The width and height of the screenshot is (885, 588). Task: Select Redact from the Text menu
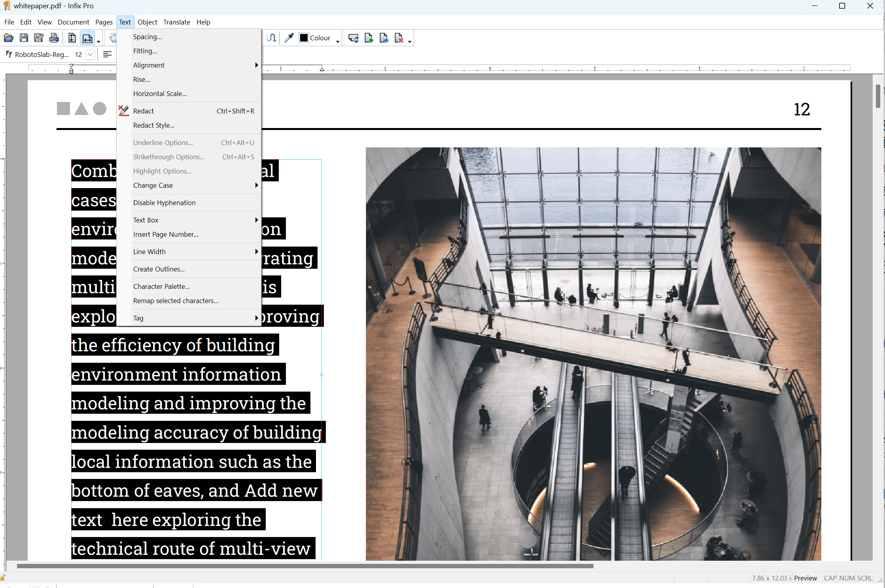(144, 111)
